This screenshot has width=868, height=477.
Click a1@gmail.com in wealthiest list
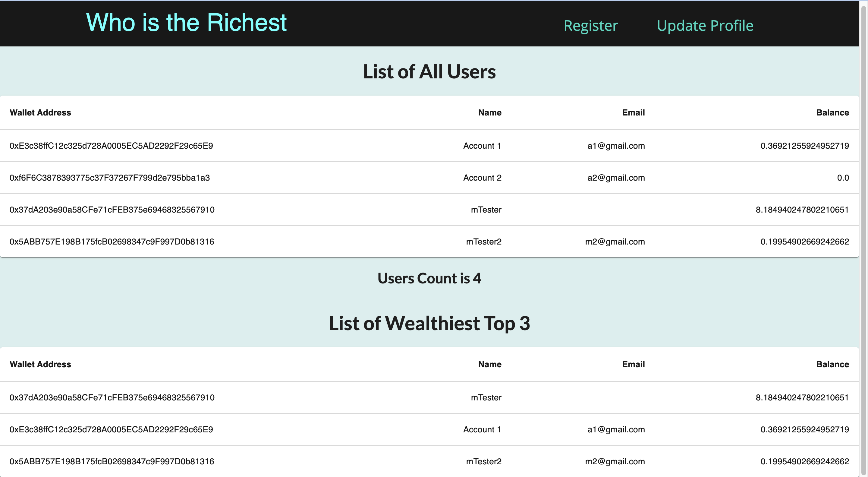[x=616, y=429]
